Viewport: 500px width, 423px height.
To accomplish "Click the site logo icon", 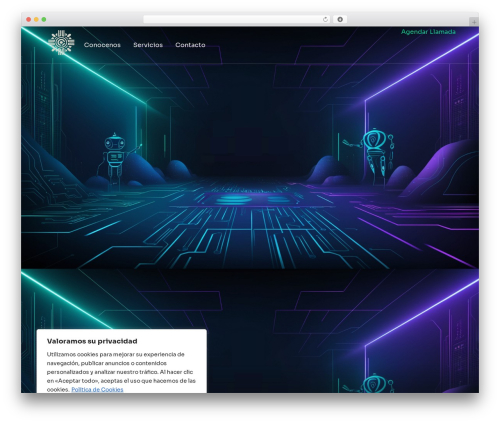I will (x=61, y=42).
